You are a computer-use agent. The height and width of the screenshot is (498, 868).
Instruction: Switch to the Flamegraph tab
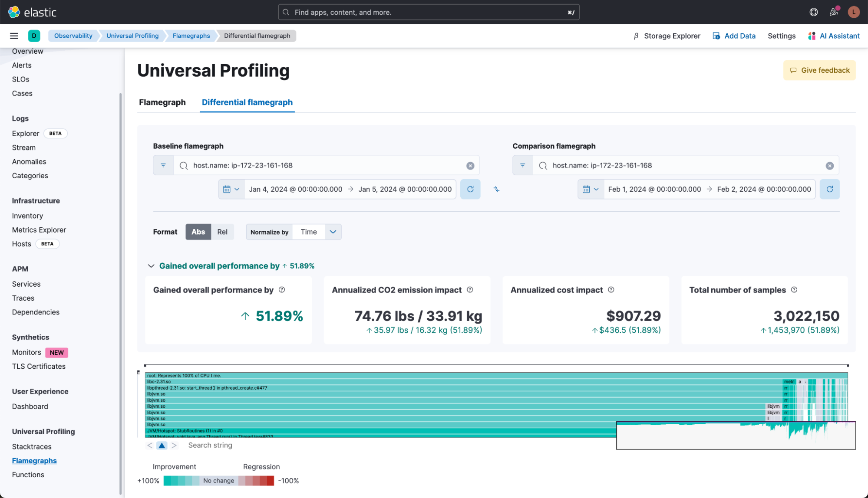click(x=162, y=102)
